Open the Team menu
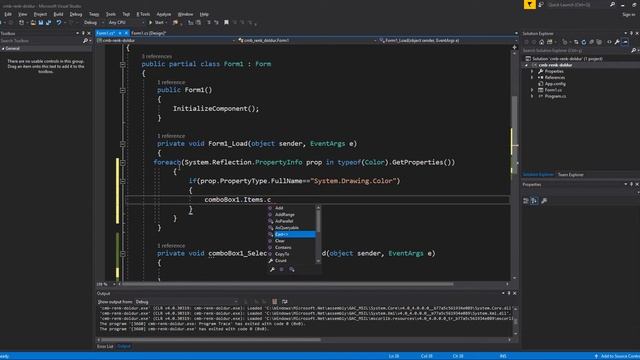The image size is (640, 360). pos(94,14)
